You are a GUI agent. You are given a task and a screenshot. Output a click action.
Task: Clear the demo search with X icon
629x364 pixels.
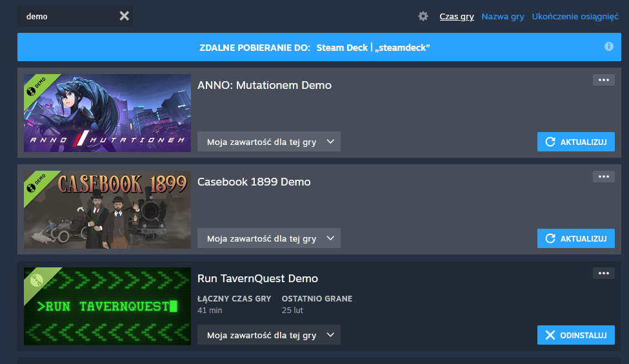pyautogui.click(x=125, y=16)
